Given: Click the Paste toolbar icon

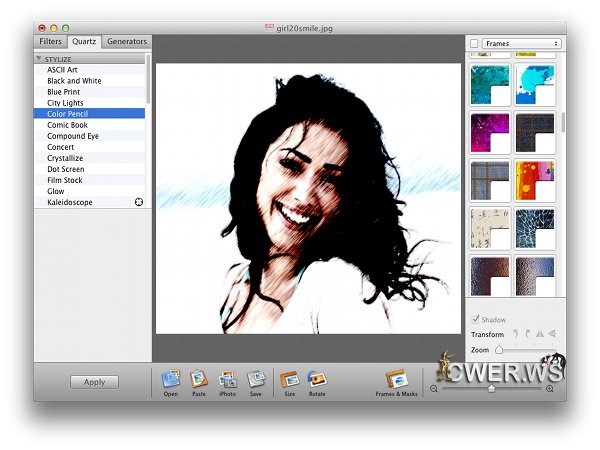Looking at the screenshot, I should pos(198,379).
